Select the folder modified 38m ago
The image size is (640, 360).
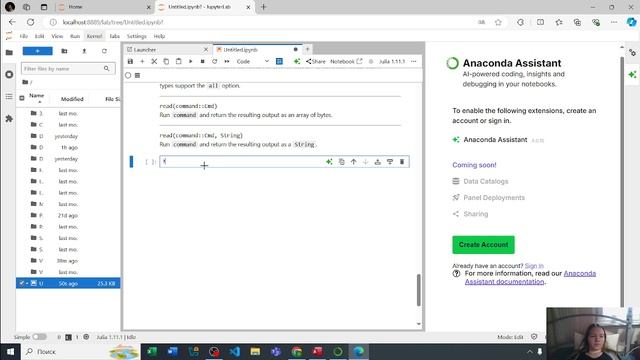pos(68,260)
